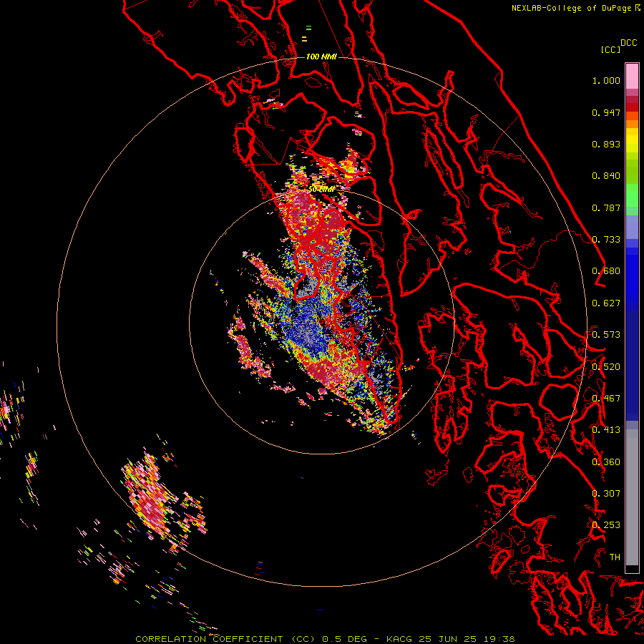Click the 0.413 scale value

(606, 430)
